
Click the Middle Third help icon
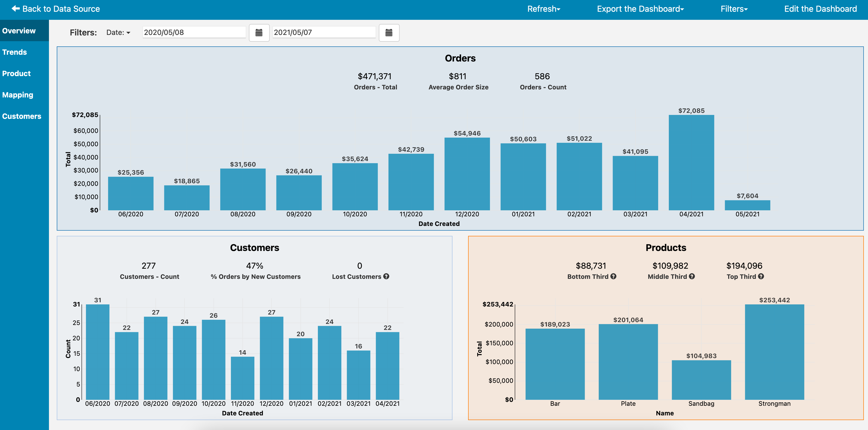(692, 276)
